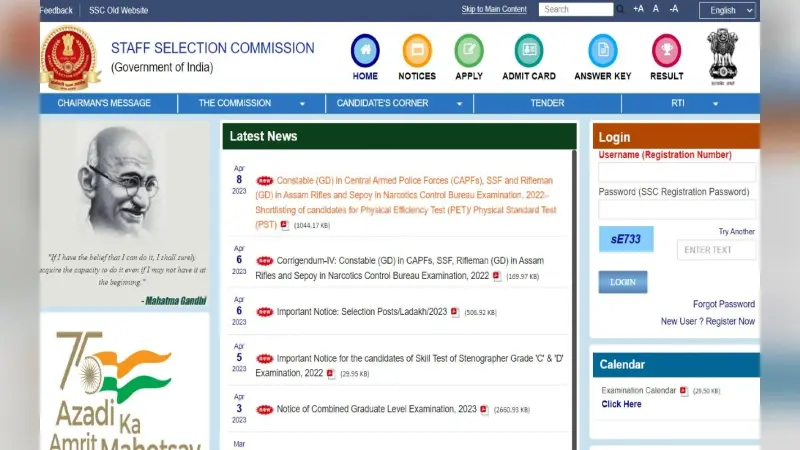Click the SSC logo emblem

click(x=70, y=57)
